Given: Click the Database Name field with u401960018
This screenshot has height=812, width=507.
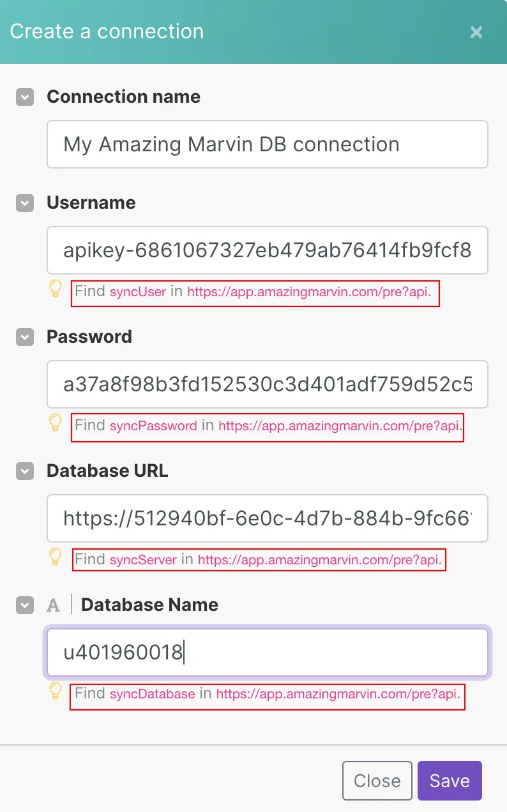Looking at the screenshot, I should coord(268,652).
